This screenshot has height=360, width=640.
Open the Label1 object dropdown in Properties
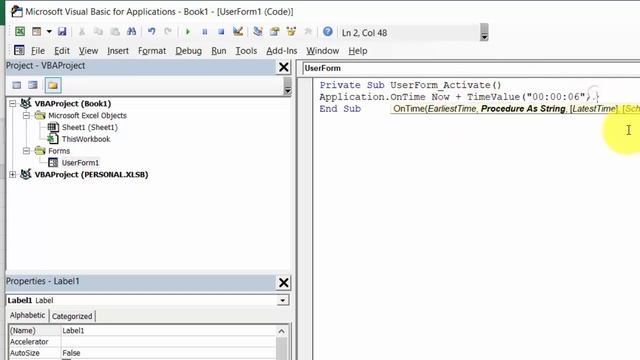point(282,300)
